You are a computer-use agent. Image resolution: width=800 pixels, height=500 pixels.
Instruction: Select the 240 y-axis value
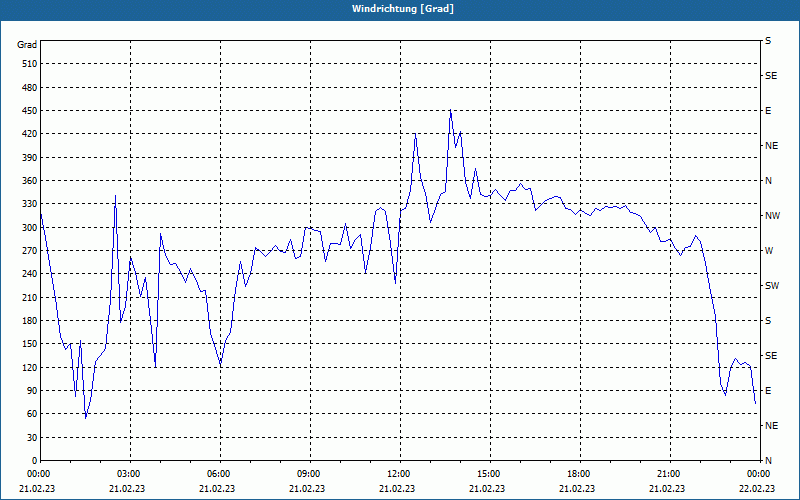(x=30, y=274)
